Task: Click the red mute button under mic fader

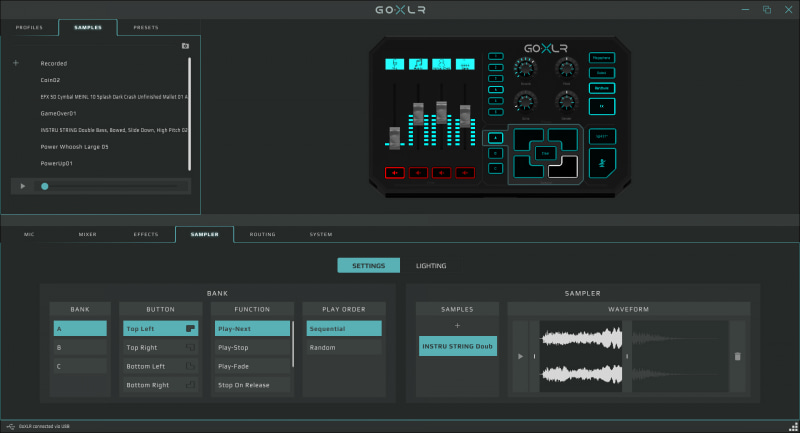Action: (394, 173)
